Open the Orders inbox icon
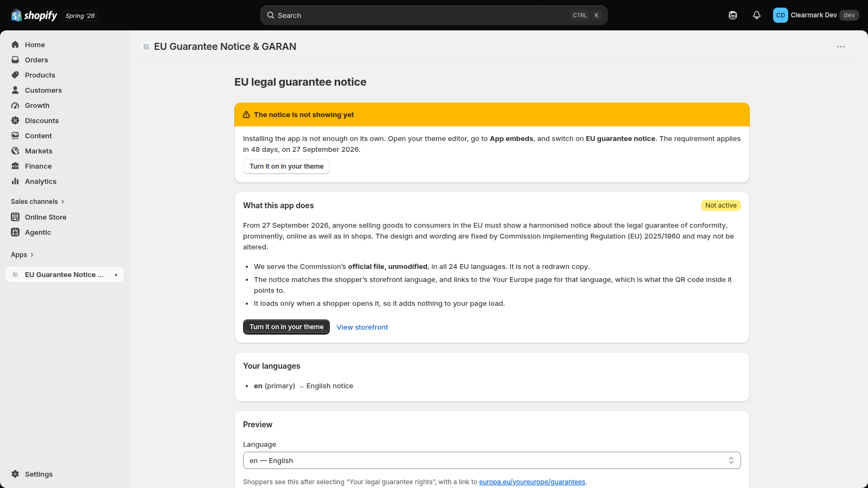The height and width of the screenshot is (488, 868). [x=15, y=60]
